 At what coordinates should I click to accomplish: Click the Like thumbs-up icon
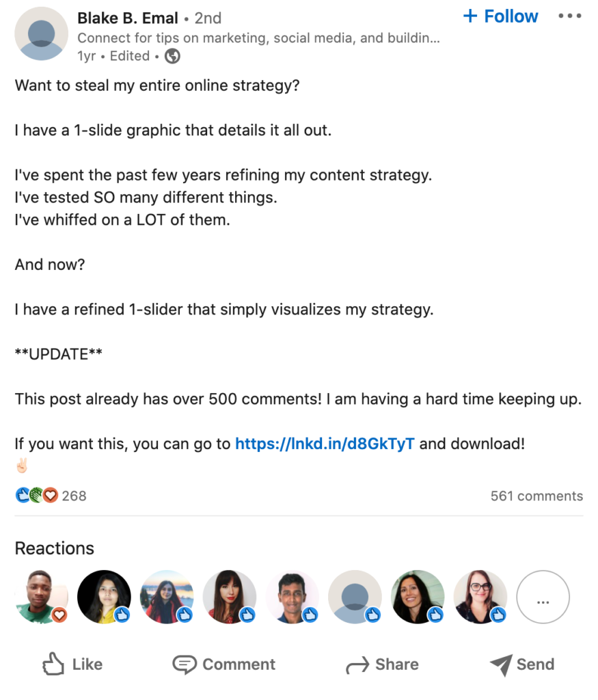click(53, 664)
